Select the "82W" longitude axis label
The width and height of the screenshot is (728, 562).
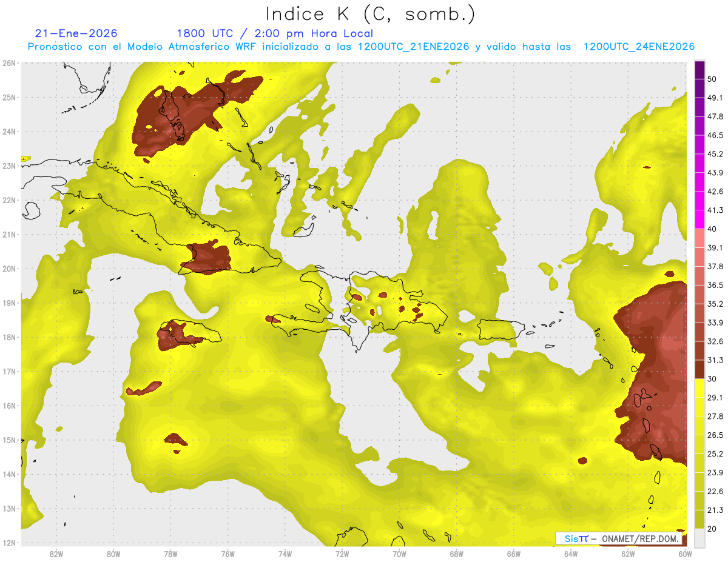(56, 554)
